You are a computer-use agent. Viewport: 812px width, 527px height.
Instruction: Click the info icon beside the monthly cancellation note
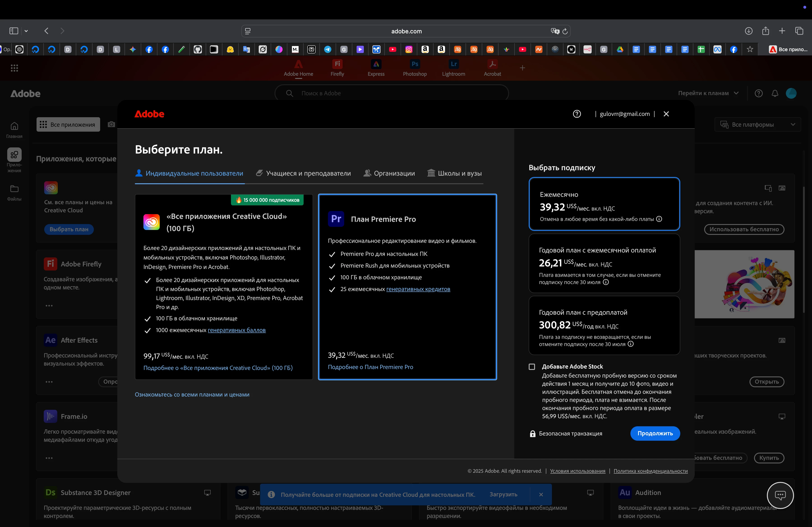click(x=659, y=219)
